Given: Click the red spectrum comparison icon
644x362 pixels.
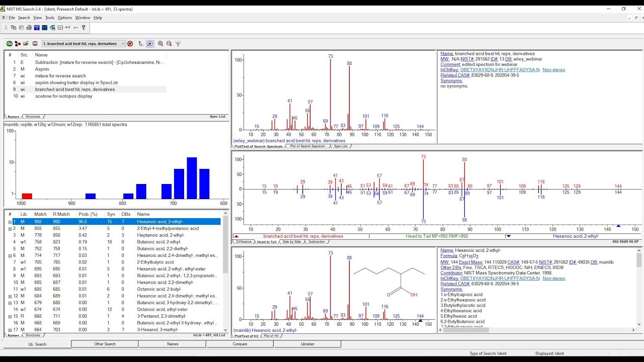Looking at the screenshot, I should point(35,44).
